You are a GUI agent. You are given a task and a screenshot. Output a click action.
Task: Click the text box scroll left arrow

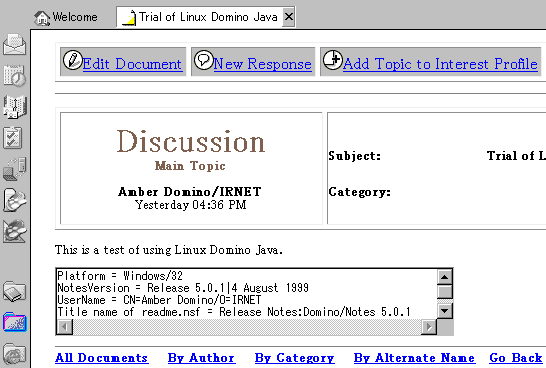pyautogui.click(x=65, y=327)
